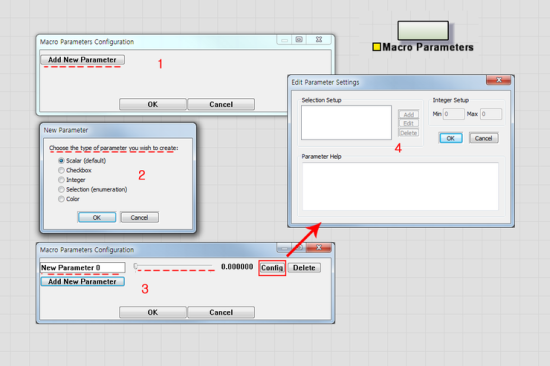The width and height of the screenshot is (550, 366).
Task: Minimize the top Macro Parameters Configuration window
Action: click(284, 40)
